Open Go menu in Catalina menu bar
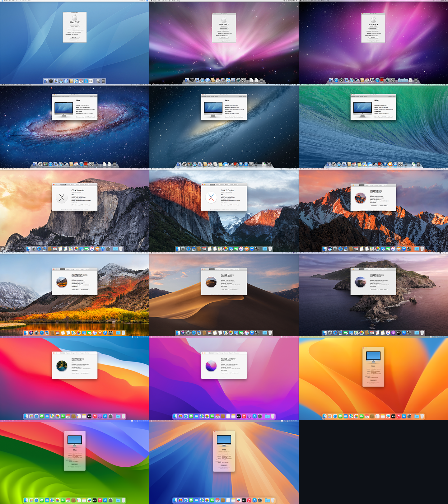The height and width of the screenshot is (504, 448). coord(319,253)
